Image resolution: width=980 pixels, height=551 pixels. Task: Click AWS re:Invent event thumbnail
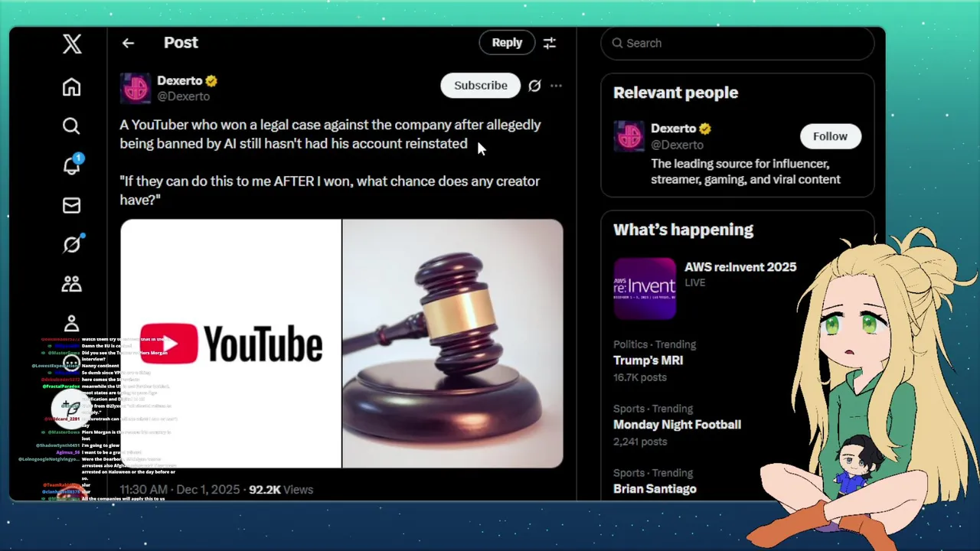click(x=645, y=289)
